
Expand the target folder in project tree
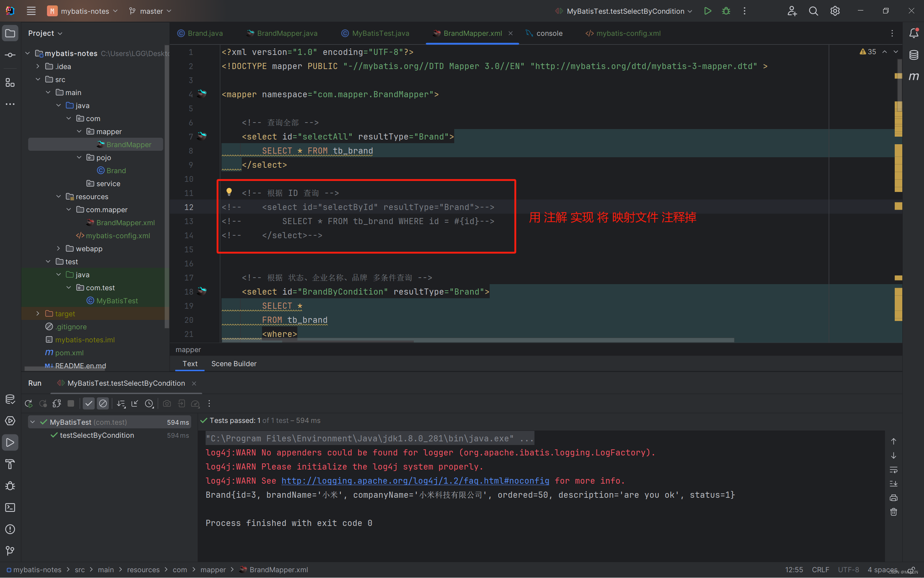coord(38,313)
